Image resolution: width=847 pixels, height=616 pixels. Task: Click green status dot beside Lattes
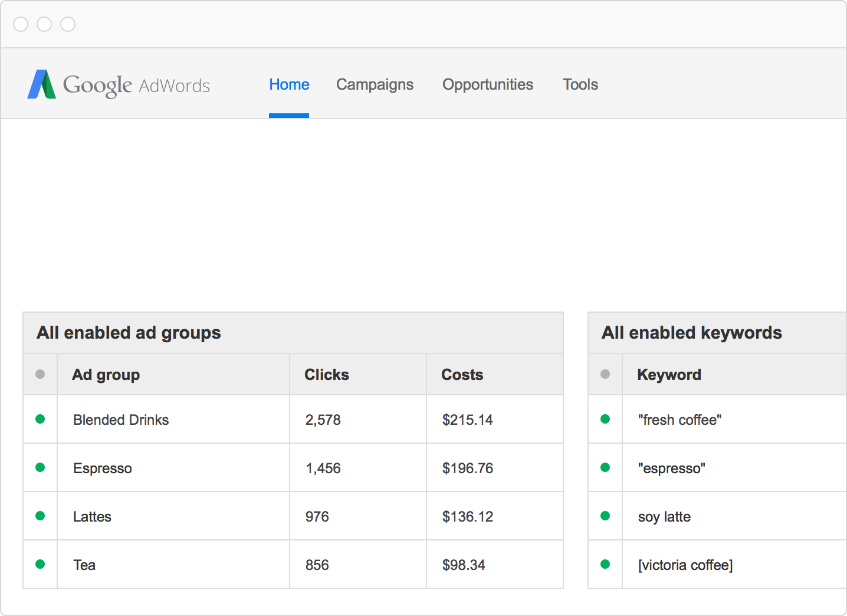[x=40, y=516]
